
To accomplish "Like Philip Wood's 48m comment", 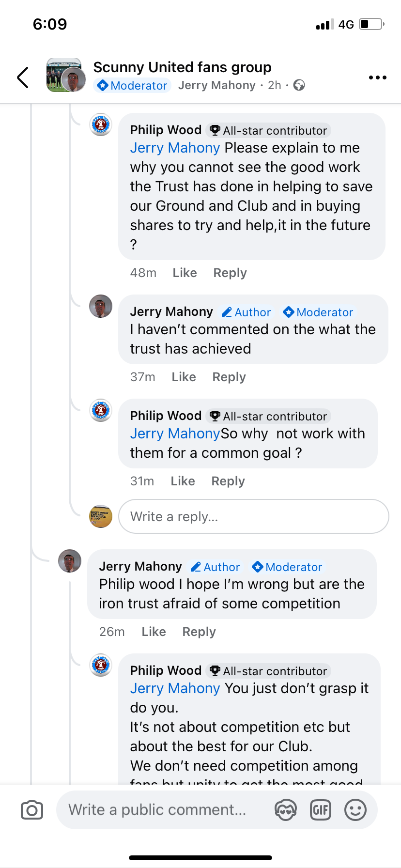I will click(x=185, y=273).
